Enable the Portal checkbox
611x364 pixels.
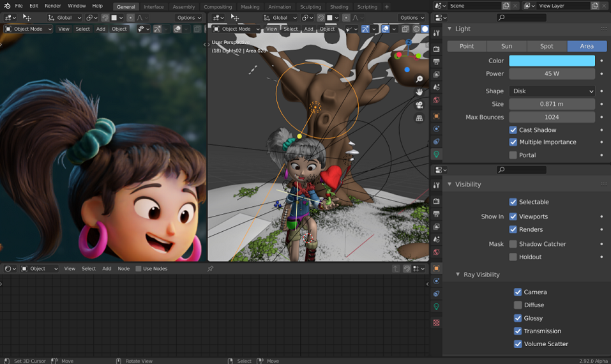click(513, 155)
